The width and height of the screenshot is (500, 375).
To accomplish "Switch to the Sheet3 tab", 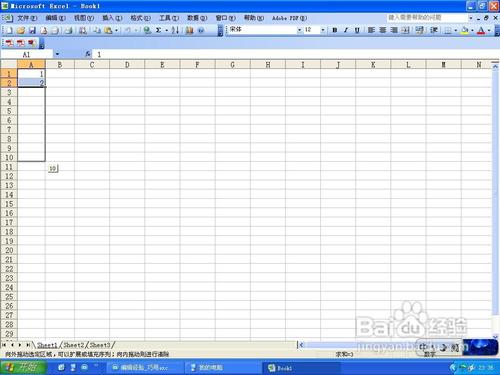I will tap(100, 345).
